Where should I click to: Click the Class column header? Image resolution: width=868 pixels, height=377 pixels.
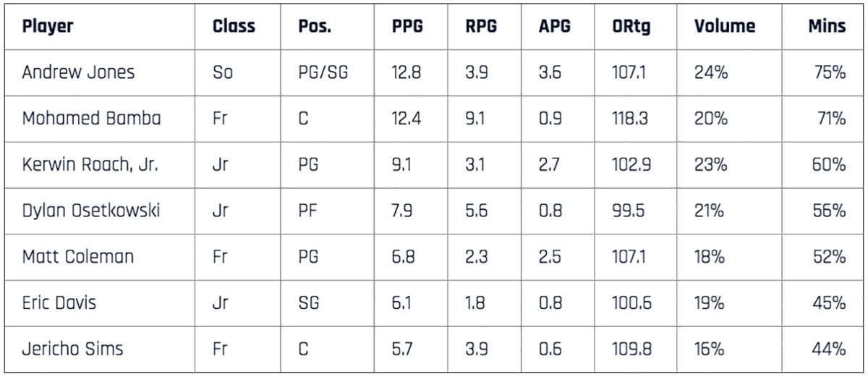click(234, 27)
